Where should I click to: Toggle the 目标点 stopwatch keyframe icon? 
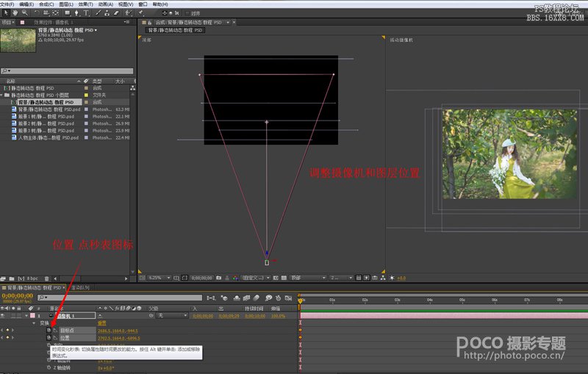[49, 330]
